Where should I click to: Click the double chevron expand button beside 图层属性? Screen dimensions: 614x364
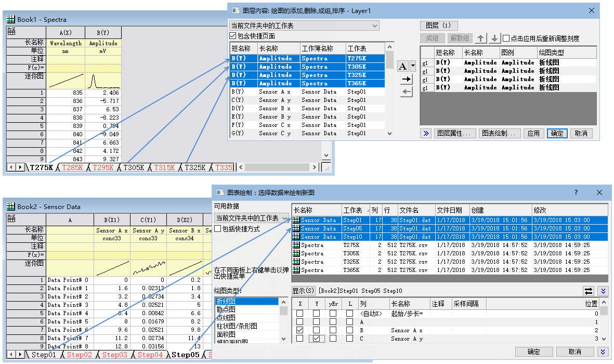click(x=426, y=134)
